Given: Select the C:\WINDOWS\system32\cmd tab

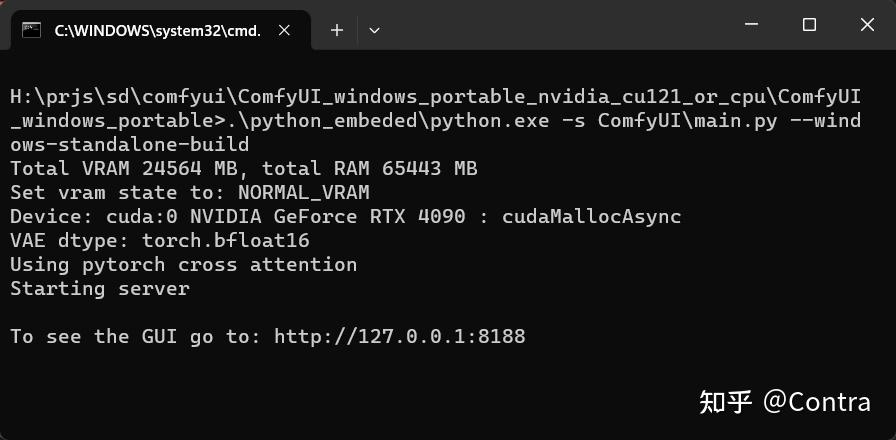Looking at the screenshot, I should (x=157, y=30).
